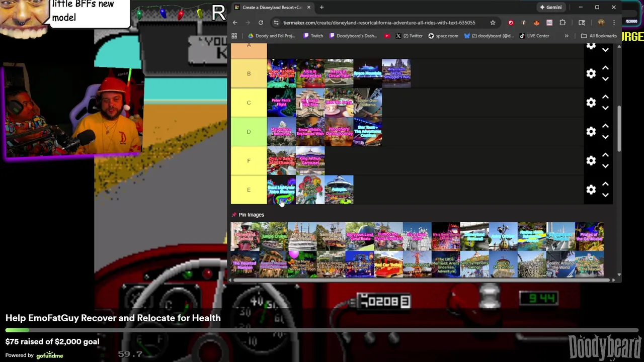Open YouTube bookmark icon
The image size is (644, 362).
click(x=387, y=36)
